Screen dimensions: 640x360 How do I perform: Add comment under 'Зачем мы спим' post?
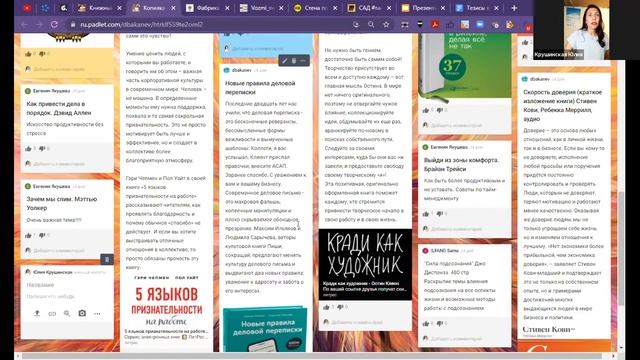(59, 250)
